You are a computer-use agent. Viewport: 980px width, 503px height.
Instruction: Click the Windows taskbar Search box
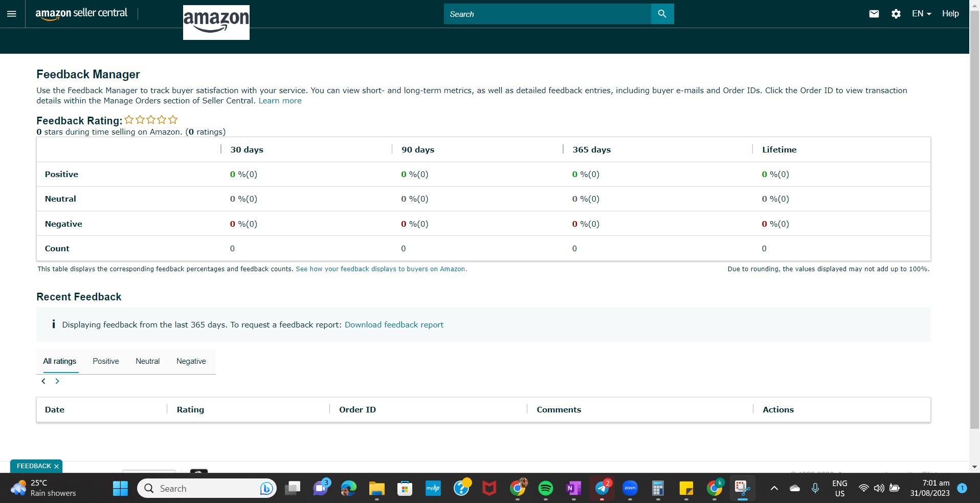pyautogui.click(x=207, y=489)
